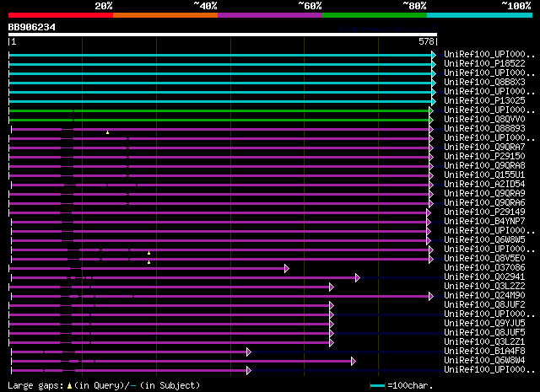Open the UniRef100_P13025 hit label

(484, 101)
